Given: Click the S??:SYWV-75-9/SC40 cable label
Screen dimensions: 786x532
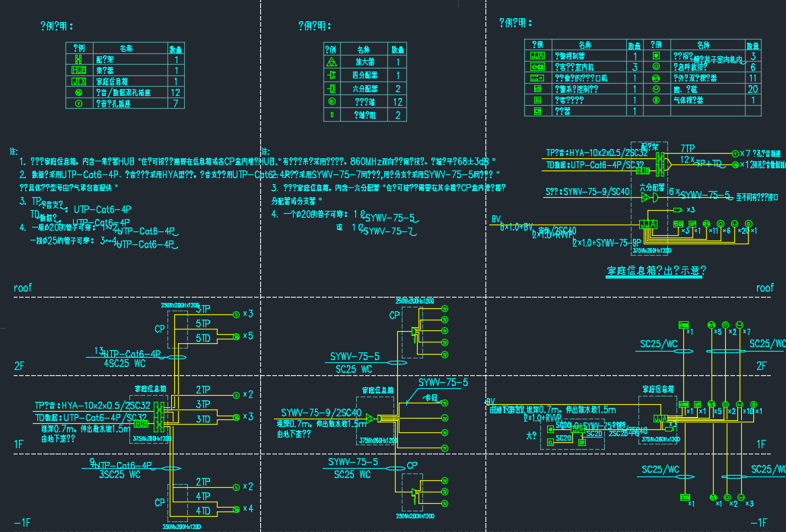Looking at the screenshot, I should (x=587, y=192).
